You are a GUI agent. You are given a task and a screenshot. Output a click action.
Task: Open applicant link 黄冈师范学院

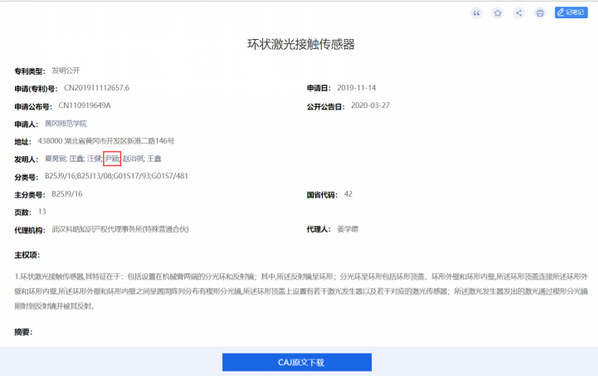click(66, 124)
